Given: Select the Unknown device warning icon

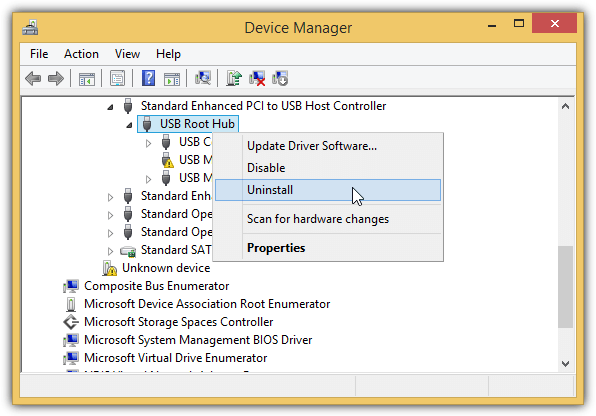Looking at the screenshot, I should (x=109, y=268).
